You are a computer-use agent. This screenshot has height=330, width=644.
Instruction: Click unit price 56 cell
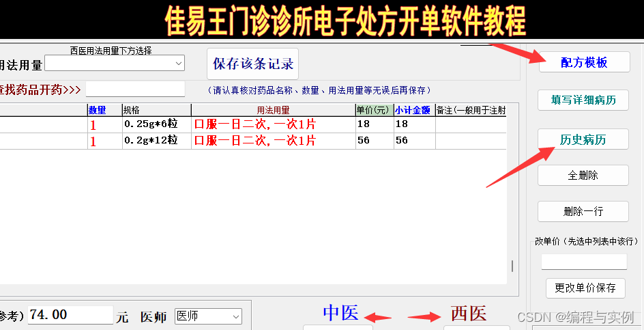pyautogui.click(x=374, y=141)
